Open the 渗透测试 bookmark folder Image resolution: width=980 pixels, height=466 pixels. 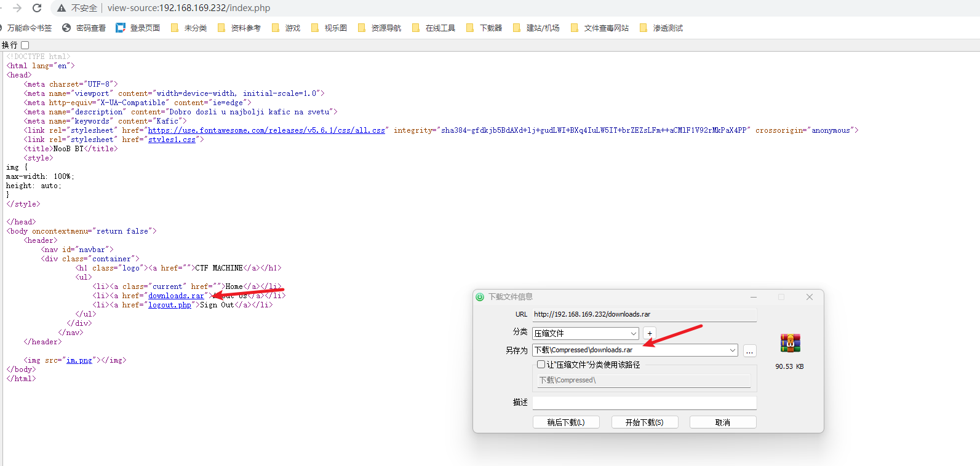(661, 28)
